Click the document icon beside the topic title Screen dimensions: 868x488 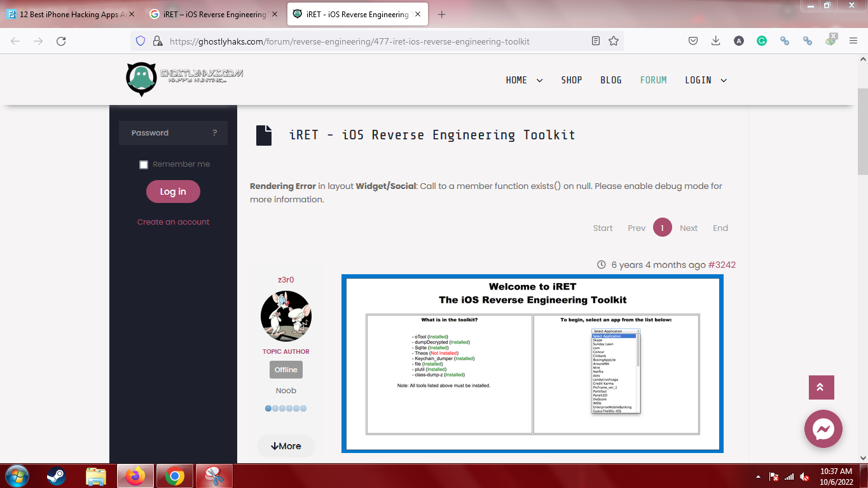point(263,136)
